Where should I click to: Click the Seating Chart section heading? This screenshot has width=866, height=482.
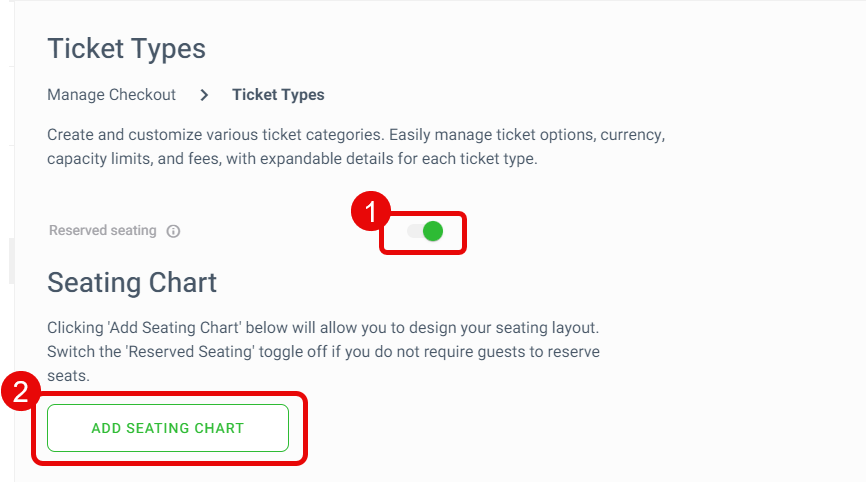[132, 283]
